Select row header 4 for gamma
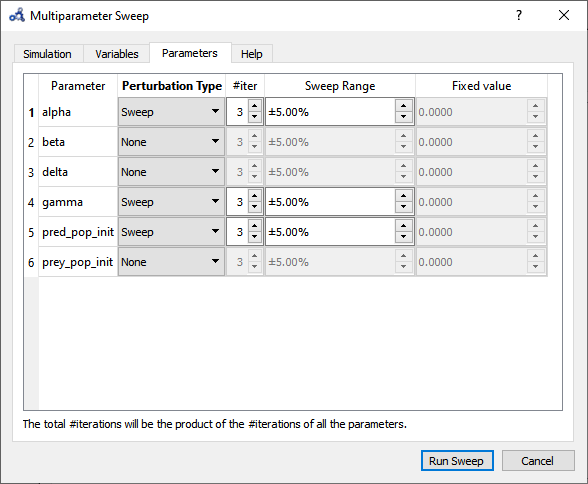588x484 pixels. pyautogui.click(x=31, y=202)
